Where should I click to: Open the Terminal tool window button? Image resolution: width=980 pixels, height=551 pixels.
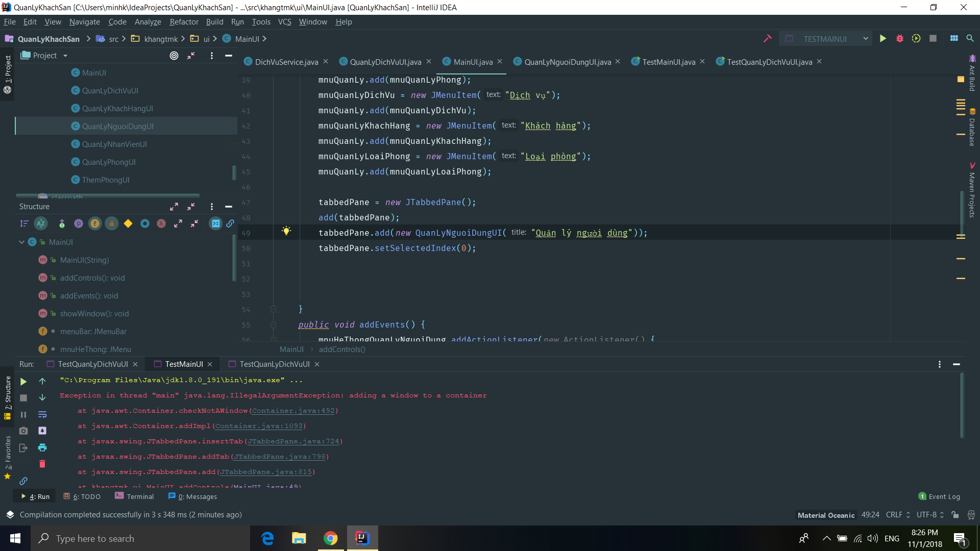point(134,496)
